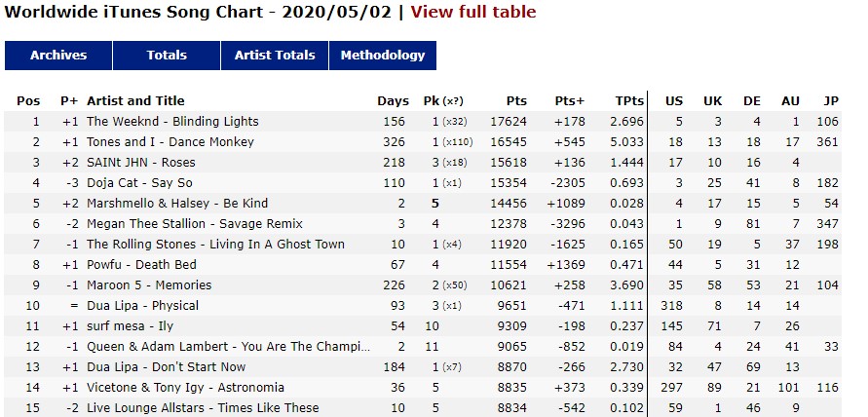Click the Pts column header
This screenshot has height=417, width=868.
[516, 100]
